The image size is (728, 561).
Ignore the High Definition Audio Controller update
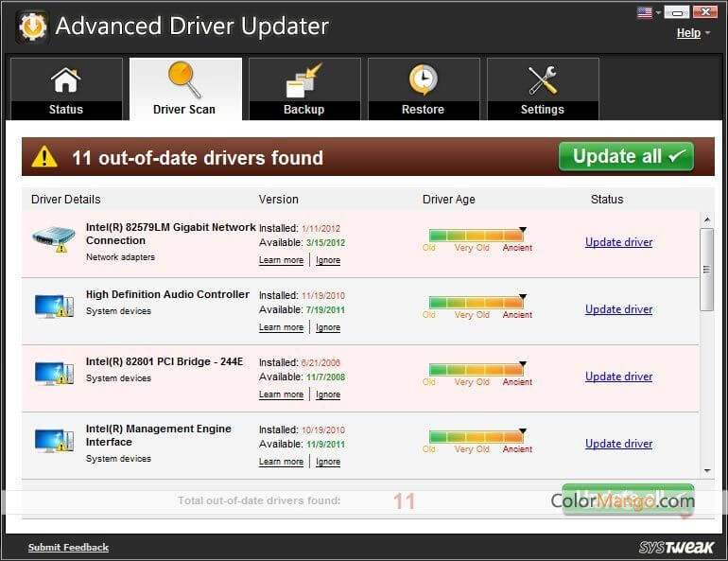(x=328, y=327)
